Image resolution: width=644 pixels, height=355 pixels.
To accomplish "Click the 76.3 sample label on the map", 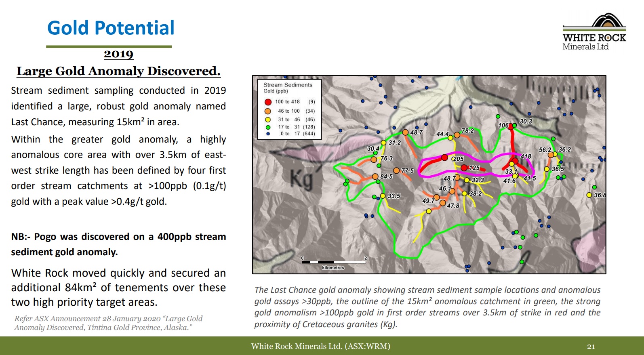I will click(386, 158).
